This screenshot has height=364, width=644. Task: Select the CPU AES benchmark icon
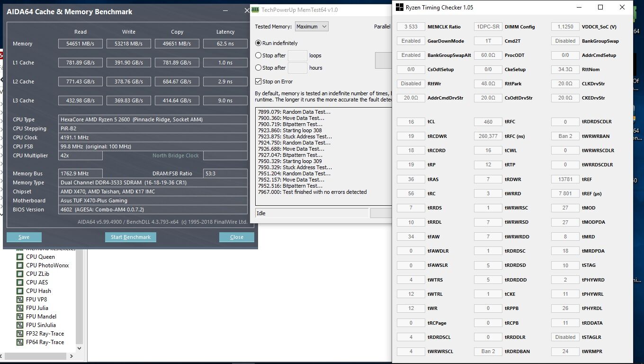point(20,282)
